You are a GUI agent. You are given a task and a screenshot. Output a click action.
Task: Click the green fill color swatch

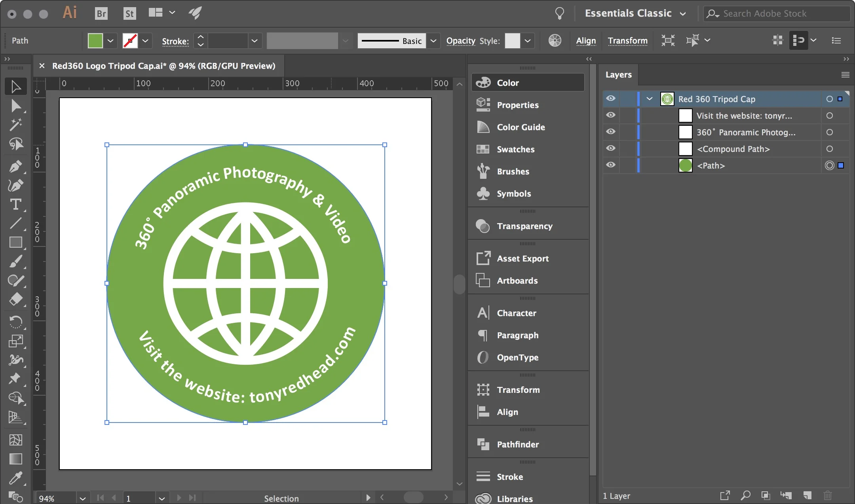coord(95,40)
